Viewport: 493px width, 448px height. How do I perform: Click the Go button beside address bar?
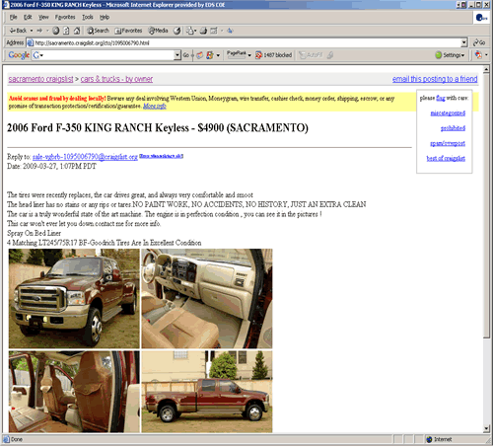tap(479, 42)
